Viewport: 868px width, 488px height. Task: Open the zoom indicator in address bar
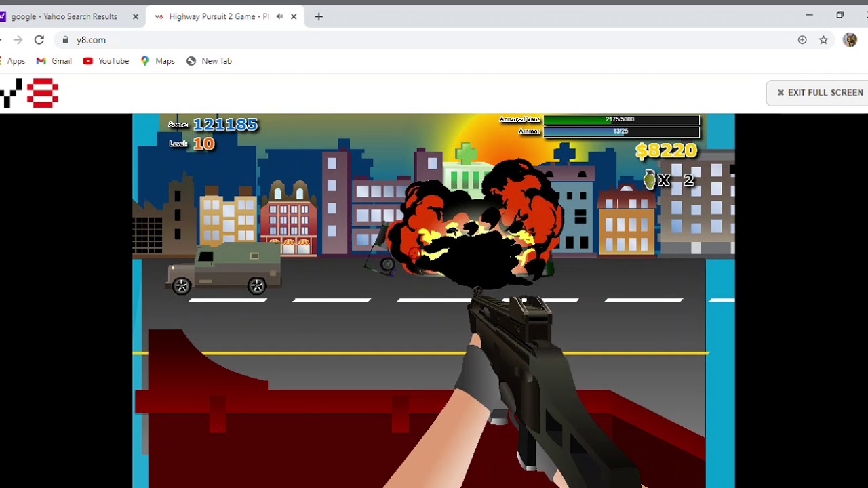pyautogui.click(x=802, y=40)
